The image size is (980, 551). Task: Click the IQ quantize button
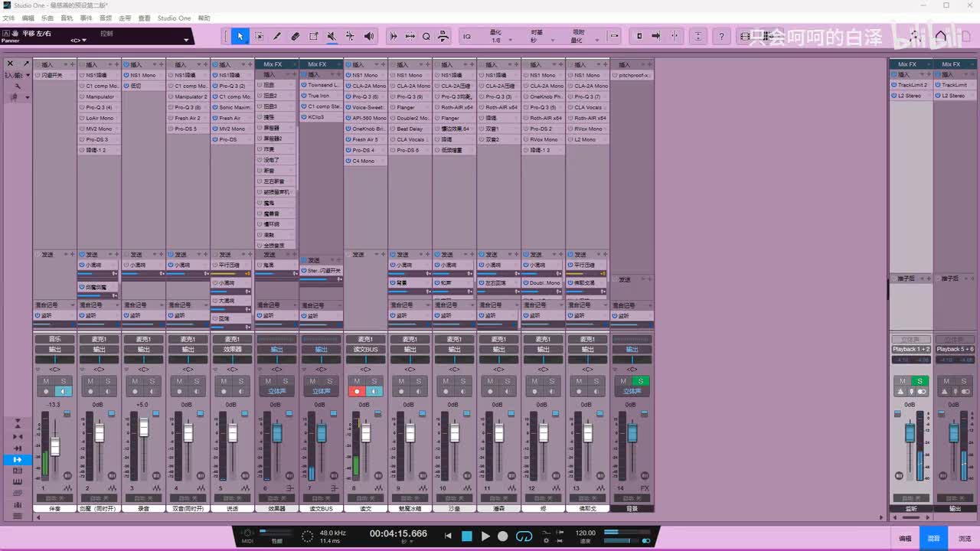pos(467,36)
